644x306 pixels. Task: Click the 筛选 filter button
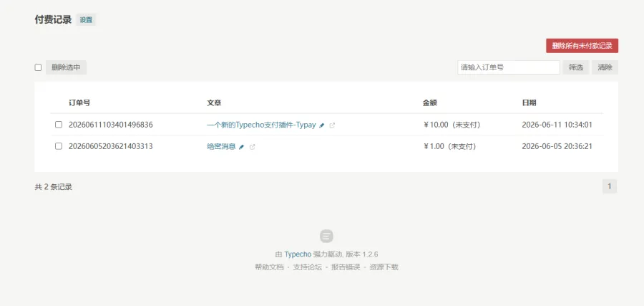(x=576, y=67)
